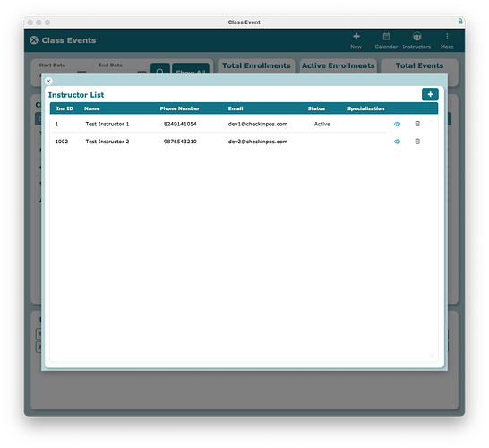Delete Test Instructor 1
This screenshot has width=489, height=448.
417,124
